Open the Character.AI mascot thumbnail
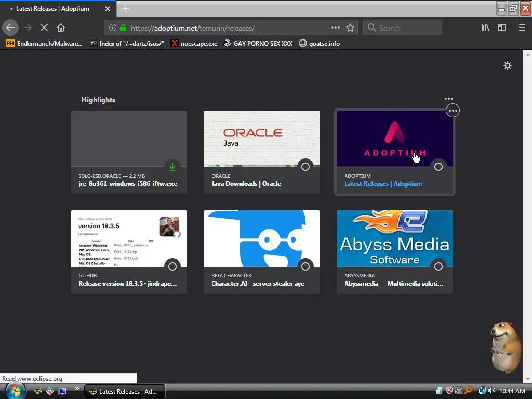The image size is (532, 399). tap(262, 238)
